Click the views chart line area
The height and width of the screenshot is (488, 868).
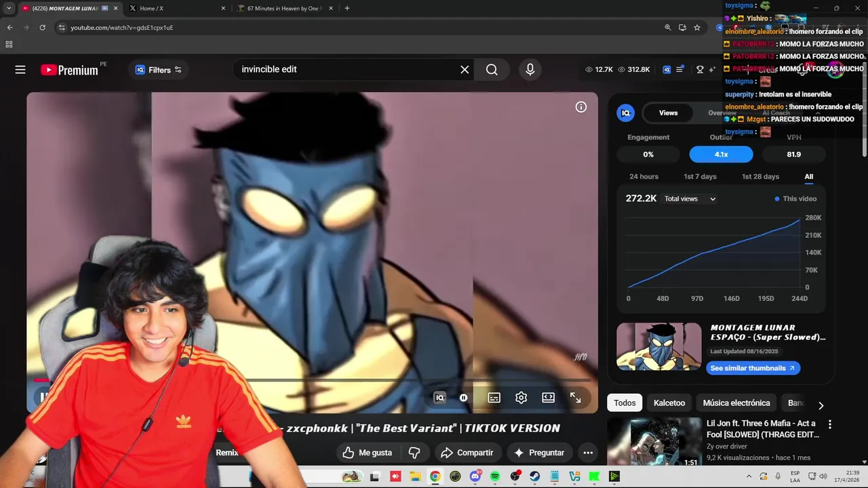coord(714,254)
